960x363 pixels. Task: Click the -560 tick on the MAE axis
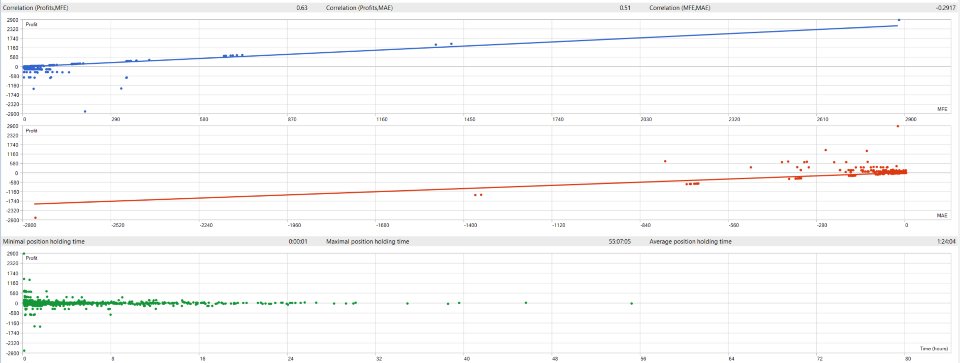733,225
